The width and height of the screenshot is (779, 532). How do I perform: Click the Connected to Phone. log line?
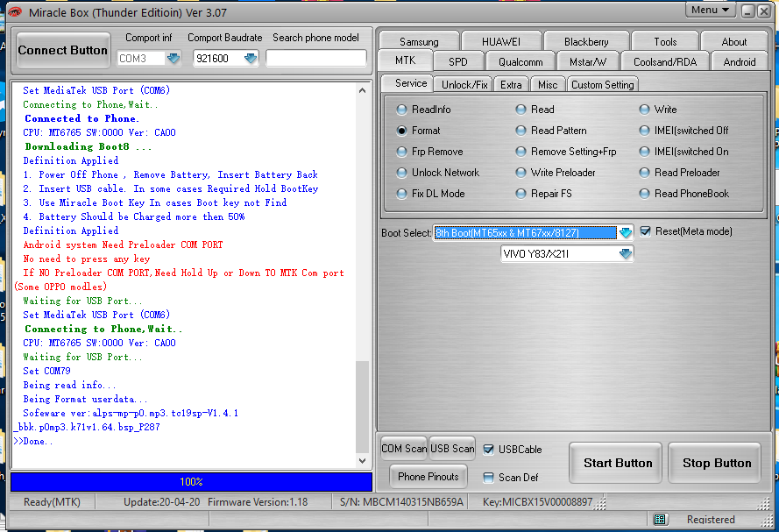pos(82,118)
